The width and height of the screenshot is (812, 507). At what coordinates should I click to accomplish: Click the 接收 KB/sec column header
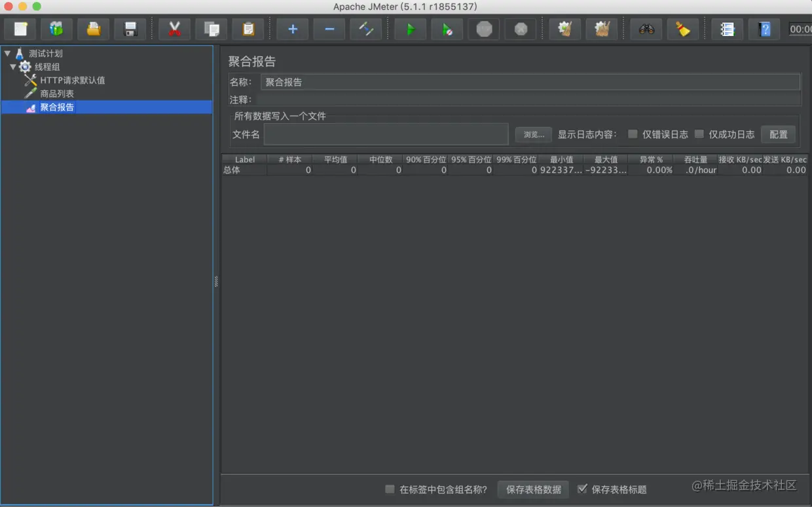click(x=741, y=159)
